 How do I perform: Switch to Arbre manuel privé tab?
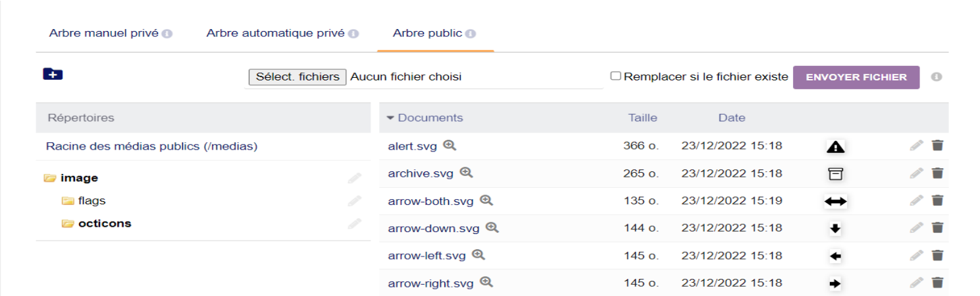[x=104, y=33]
